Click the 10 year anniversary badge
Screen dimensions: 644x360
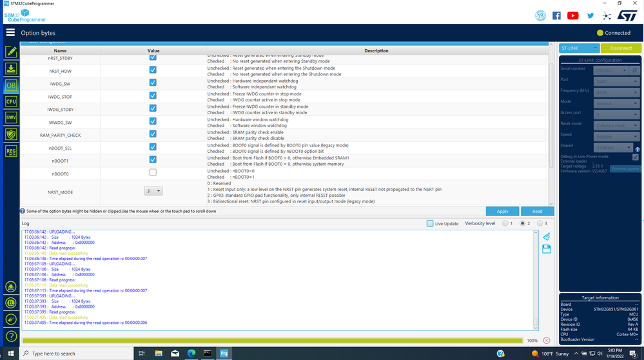click(x=540, y=15)
